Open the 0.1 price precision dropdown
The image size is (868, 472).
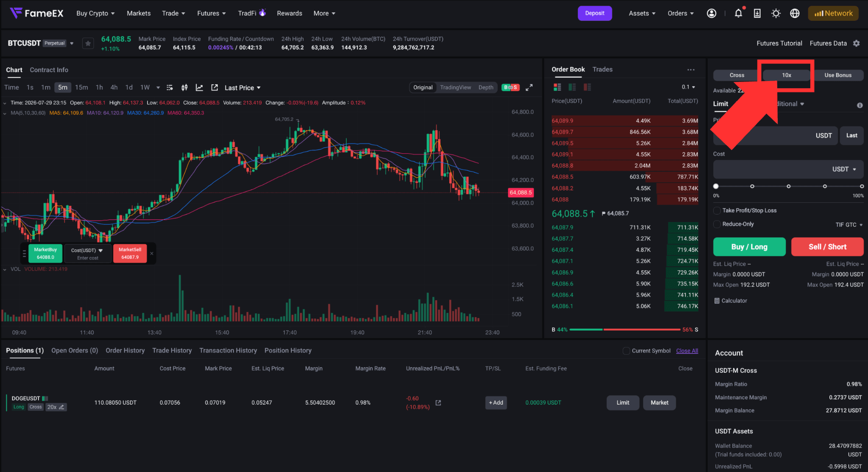[688, 87]
